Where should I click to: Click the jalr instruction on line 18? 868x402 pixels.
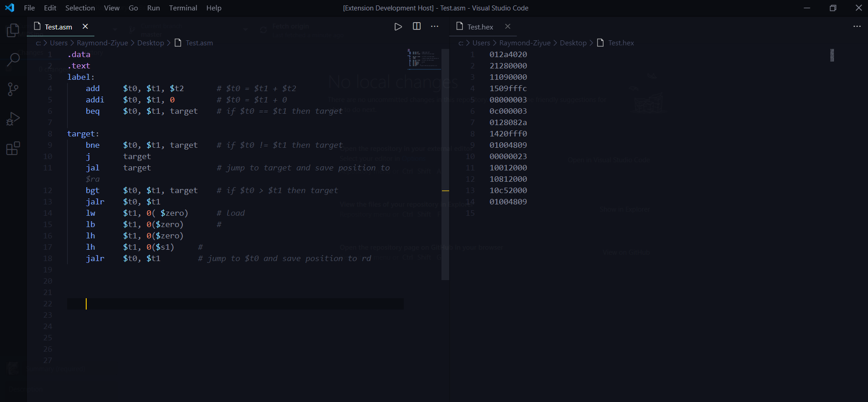(x=95, y=258)
